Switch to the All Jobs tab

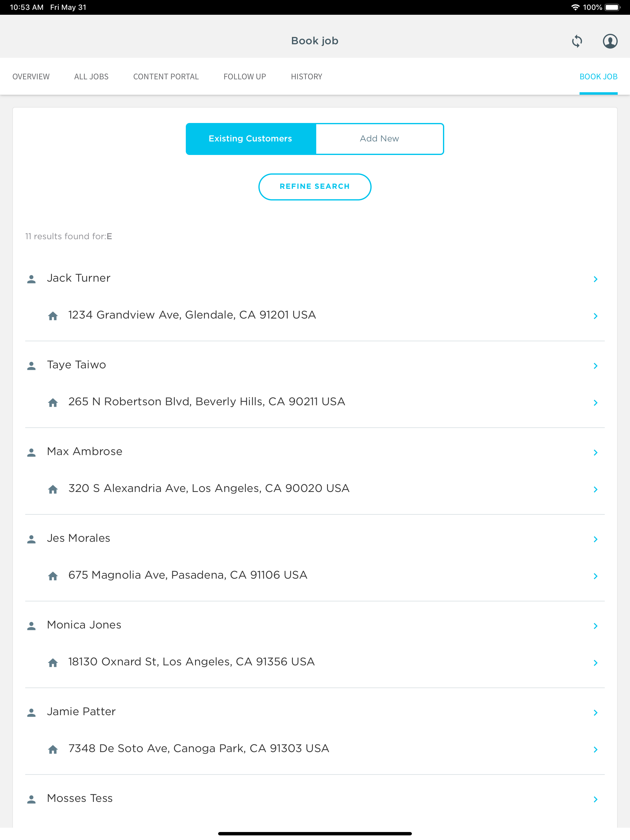(x=91, y=76)
